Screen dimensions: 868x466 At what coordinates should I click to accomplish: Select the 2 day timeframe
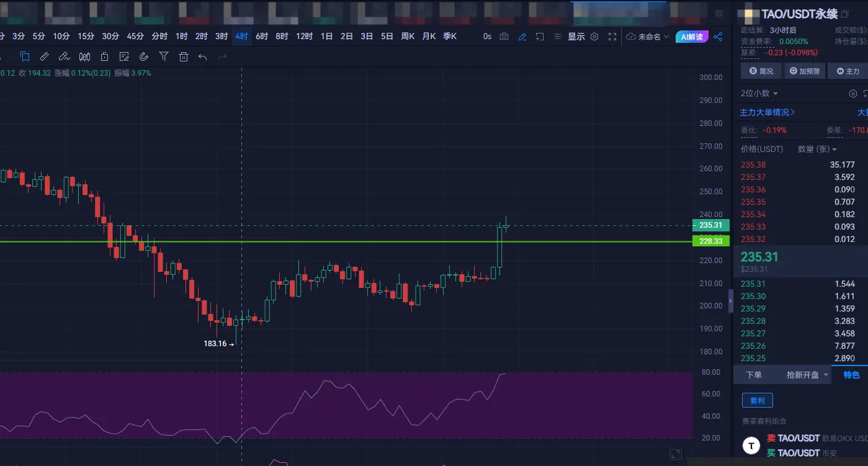point(347,37)
